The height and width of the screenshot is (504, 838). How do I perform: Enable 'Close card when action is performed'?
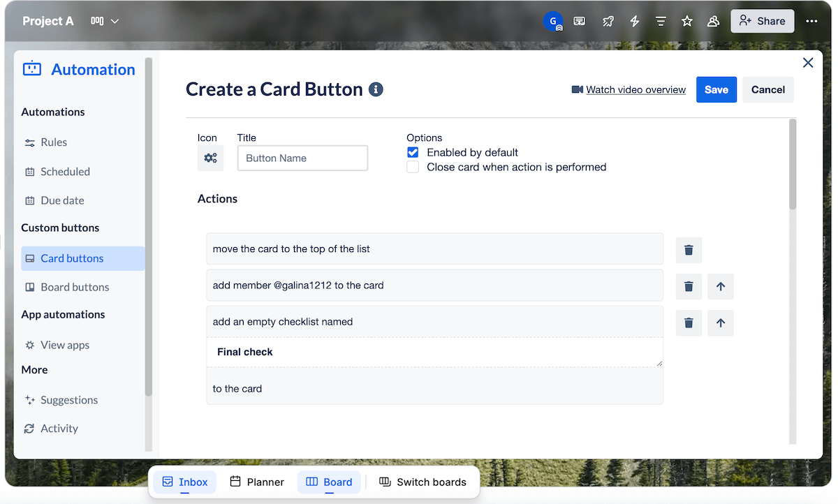413,167
